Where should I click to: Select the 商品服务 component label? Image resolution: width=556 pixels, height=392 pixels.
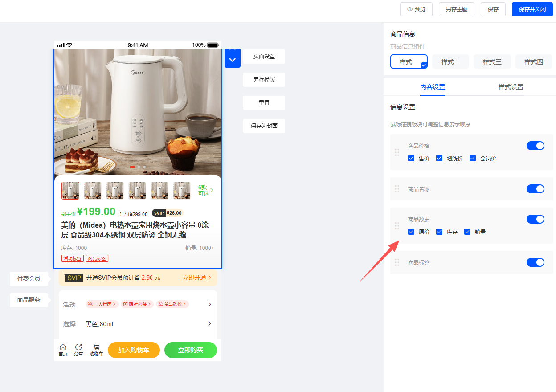point(29,300)
